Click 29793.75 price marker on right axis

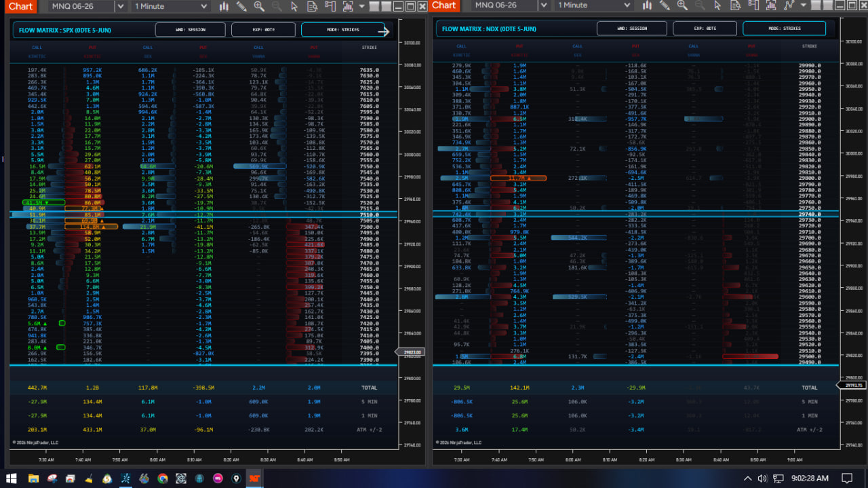pyautogui.click(x=853, y=386)
